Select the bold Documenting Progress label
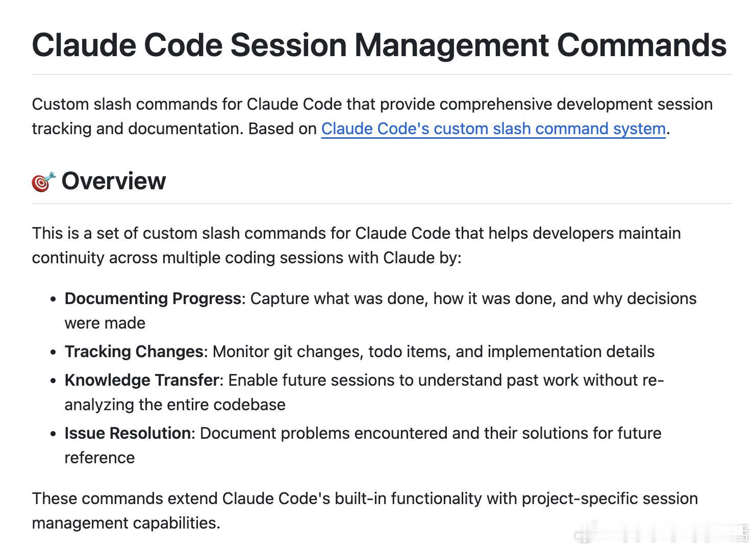 153,298
